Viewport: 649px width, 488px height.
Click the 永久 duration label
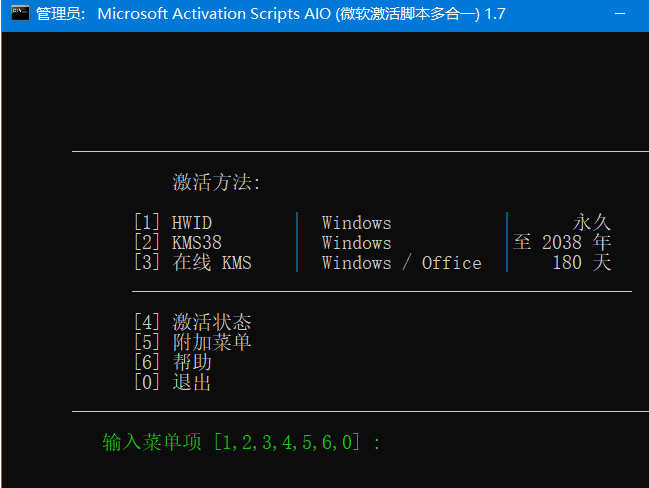pos(592,223)
